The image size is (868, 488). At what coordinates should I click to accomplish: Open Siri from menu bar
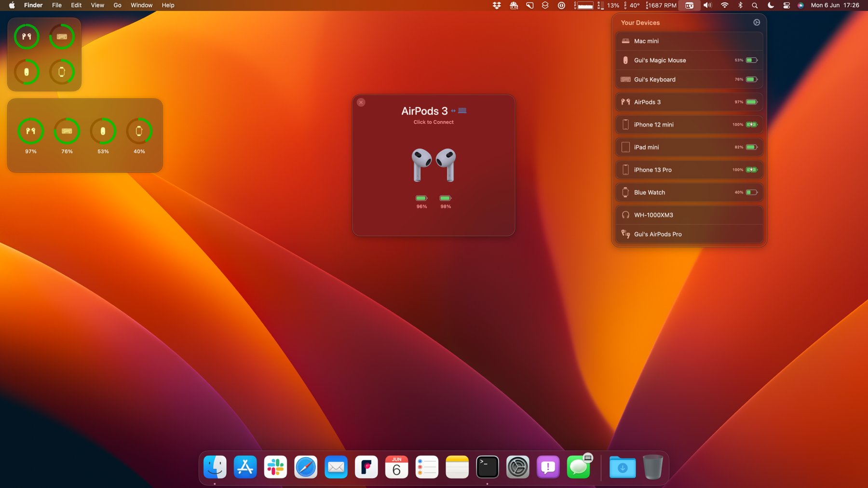click(800, 5)
